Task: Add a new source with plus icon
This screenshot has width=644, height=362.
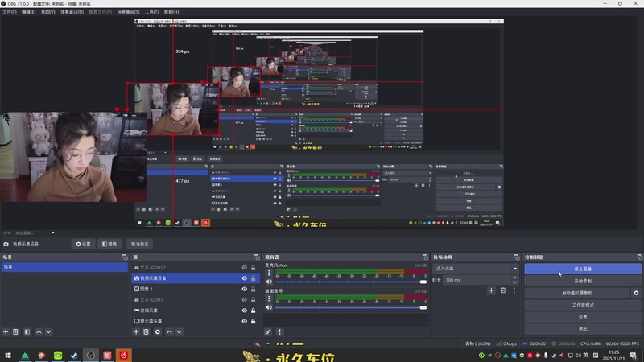Action: click(x=136, y=331)
